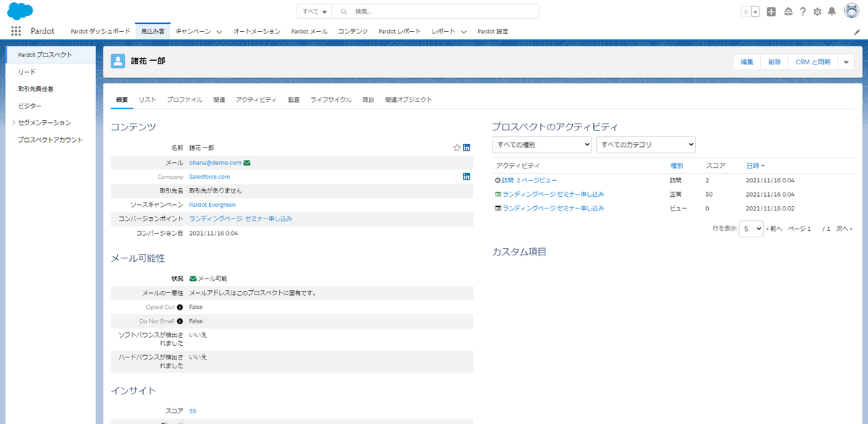Click the LinkedIn icon in Company row
The image size is (868, 424).
click(x=467, y=176)
